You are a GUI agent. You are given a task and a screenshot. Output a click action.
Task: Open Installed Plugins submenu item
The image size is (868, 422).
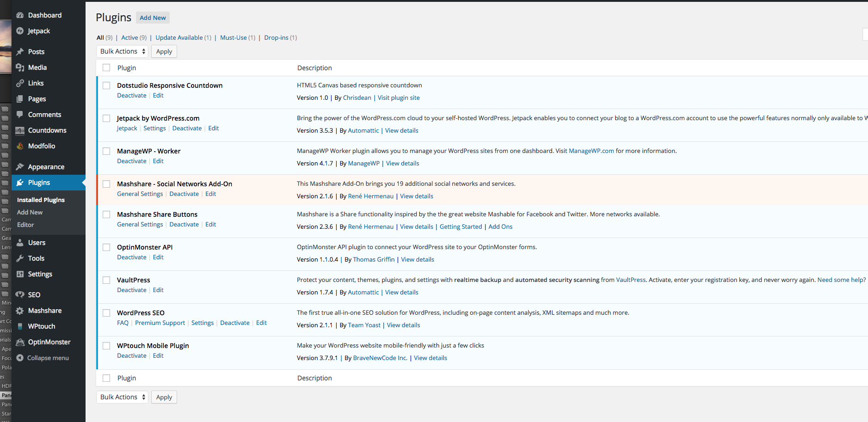coord(41,200)
